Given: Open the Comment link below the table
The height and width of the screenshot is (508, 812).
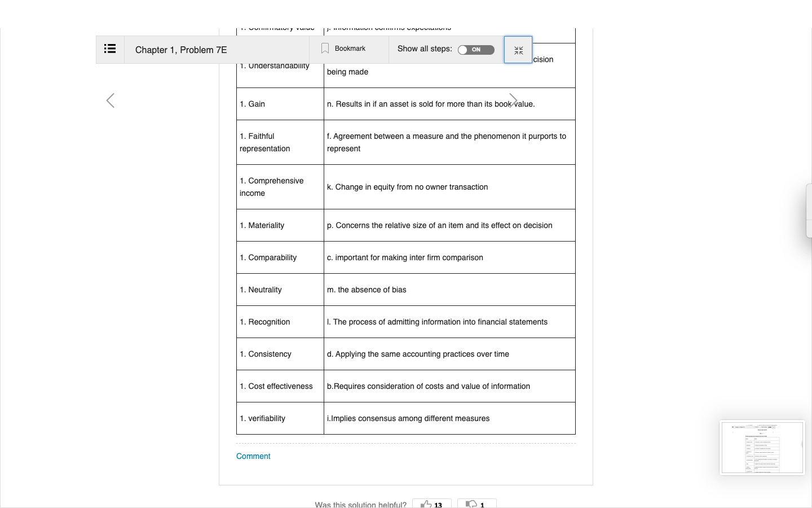Looking at the screenshot, I should pos(253,456).
